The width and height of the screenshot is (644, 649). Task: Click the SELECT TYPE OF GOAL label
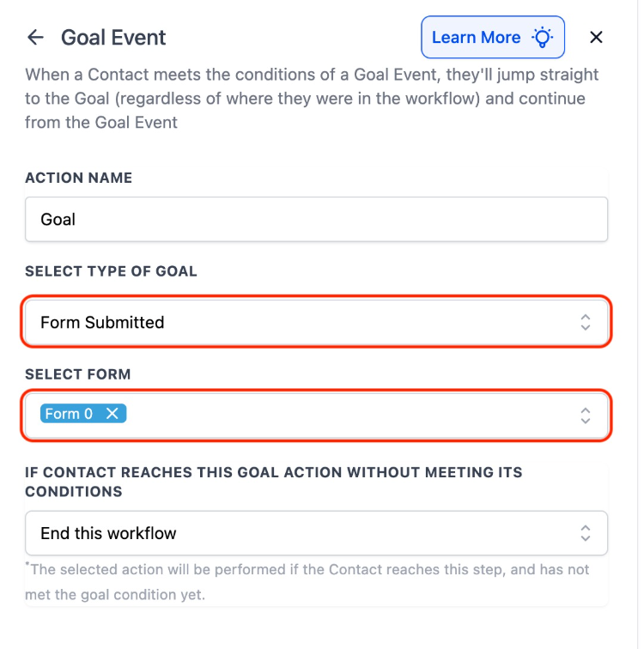(111, 271)
